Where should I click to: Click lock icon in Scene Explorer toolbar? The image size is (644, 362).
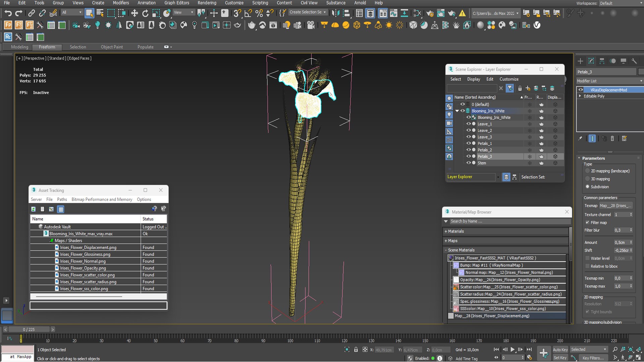tap(520, 88)
